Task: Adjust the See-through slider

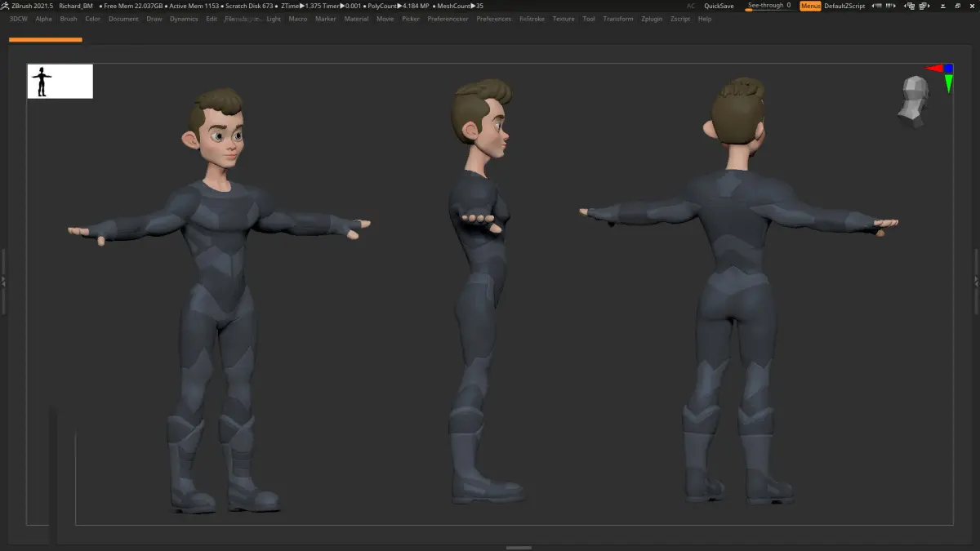Action: pyautogui.click(x=768, y=6)
